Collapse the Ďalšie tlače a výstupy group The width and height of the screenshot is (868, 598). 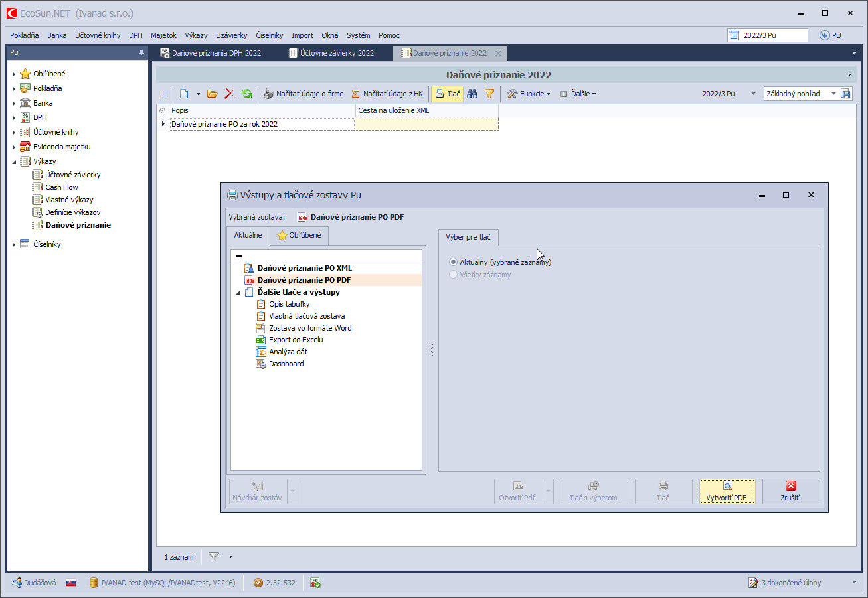click(x=238, y=293)
